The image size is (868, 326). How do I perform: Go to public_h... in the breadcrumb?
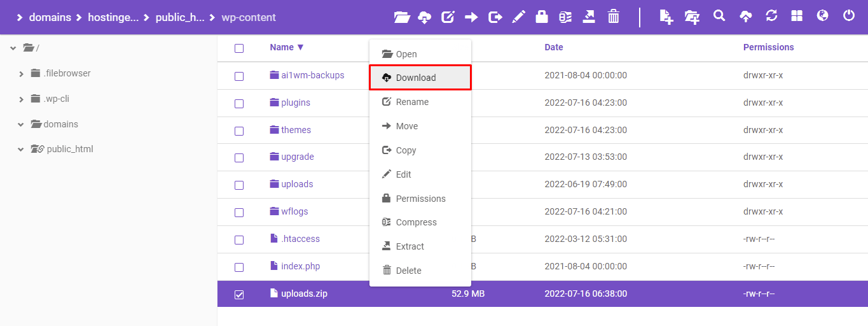(x=180, y=17)
